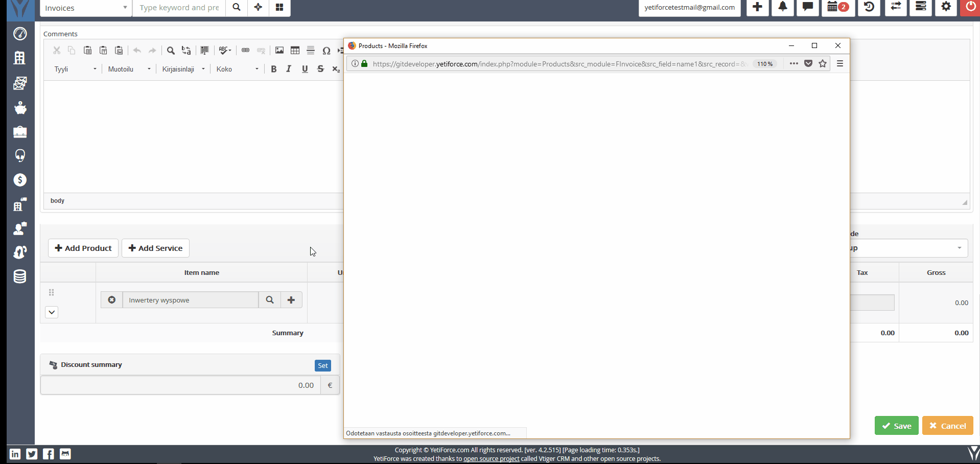Click the notifications bell icon

[782, 8]
